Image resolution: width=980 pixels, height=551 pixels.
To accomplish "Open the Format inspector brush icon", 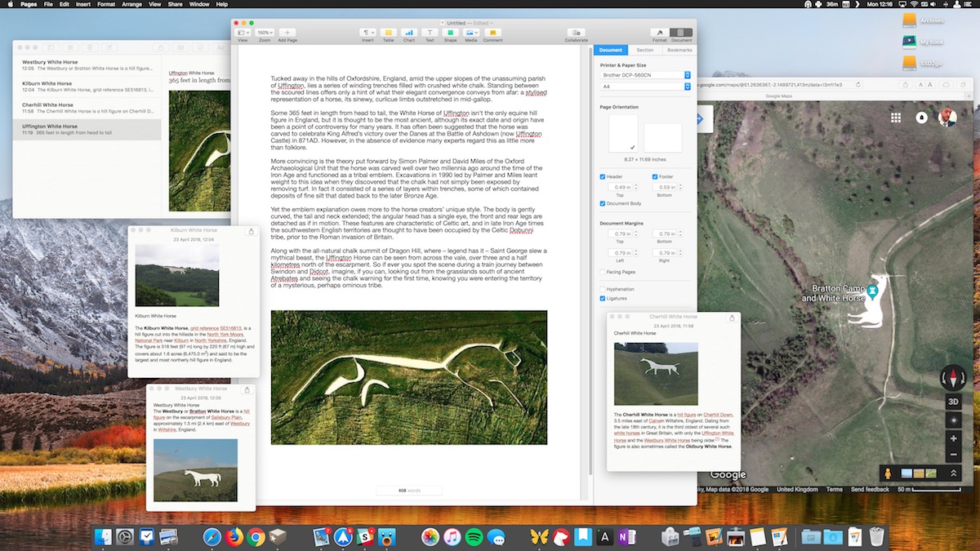I will [659, 33].
